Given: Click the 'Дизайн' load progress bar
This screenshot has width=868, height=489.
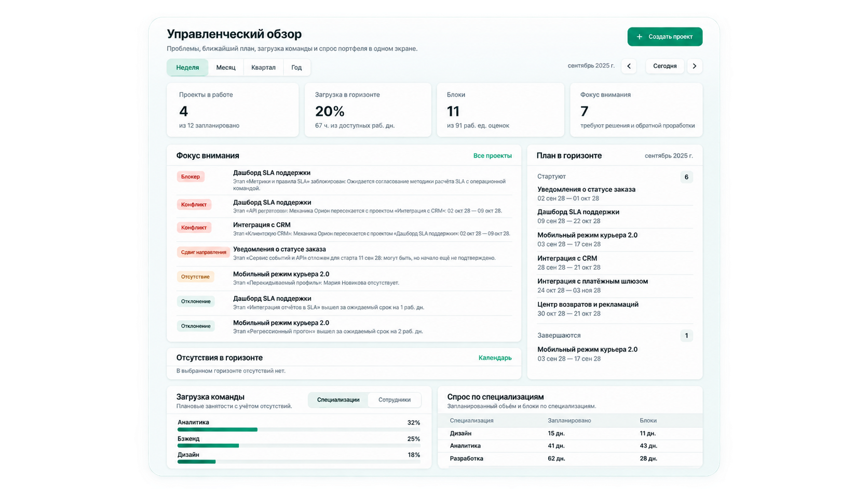Looking at the screenshot, I should pyautogui.click(x=299, y=461).
